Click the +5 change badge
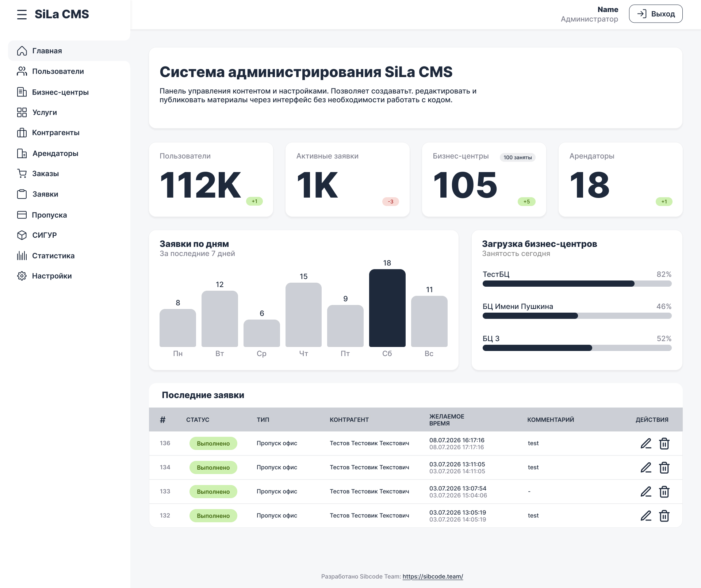This screenshot has height=588, width=701. point(526,202)
